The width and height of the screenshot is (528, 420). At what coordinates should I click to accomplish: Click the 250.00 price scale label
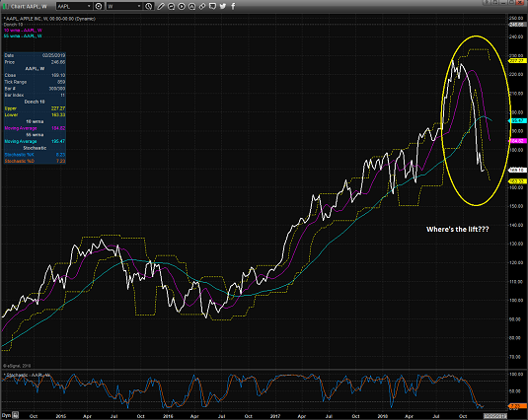tap(516, 18)
